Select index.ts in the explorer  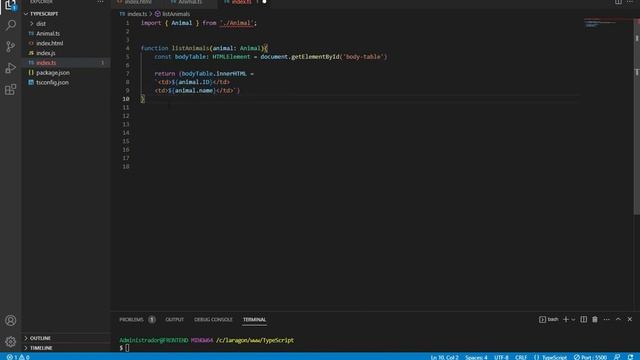[x=46, y=63]
